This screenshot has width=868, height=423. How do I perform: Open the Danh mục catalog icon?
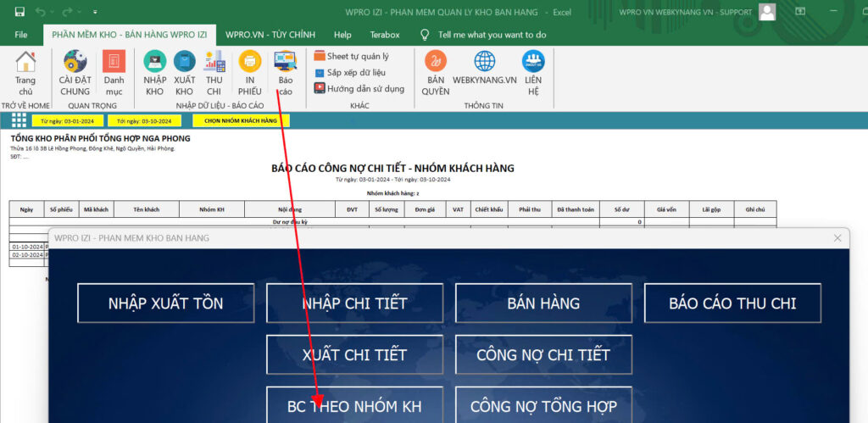pyautogui.click(x=114, y=71)
